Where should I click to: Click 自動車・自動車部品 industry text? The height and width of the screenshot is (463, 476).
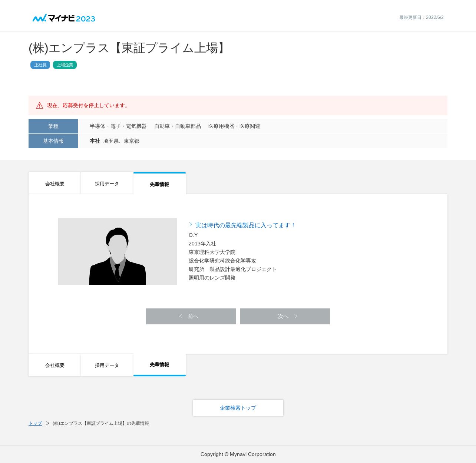(x=178, y=126)
